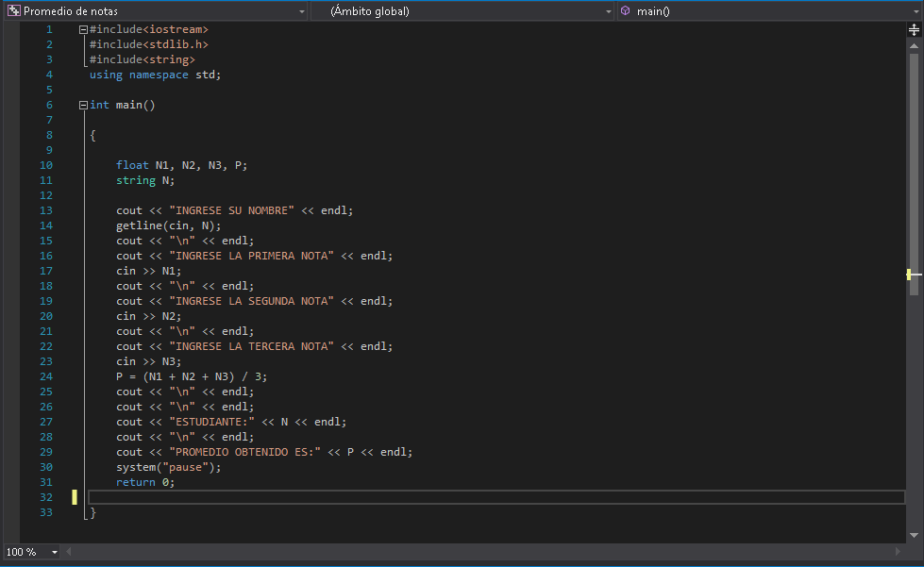The image size is (924, 567).
Task: Click the "INGRESE LA TERCERA NOTA" string
Action: pos(251,346)
